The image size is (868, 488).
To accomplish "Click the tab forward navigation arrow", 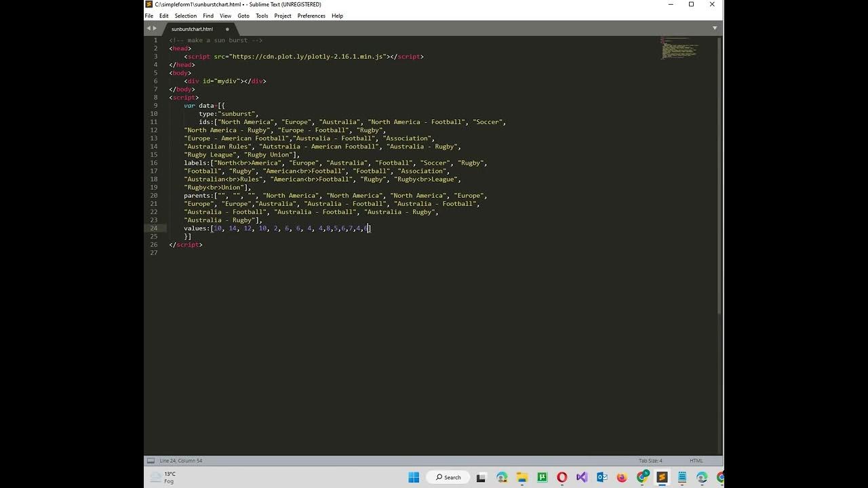I will click(155, 28).
